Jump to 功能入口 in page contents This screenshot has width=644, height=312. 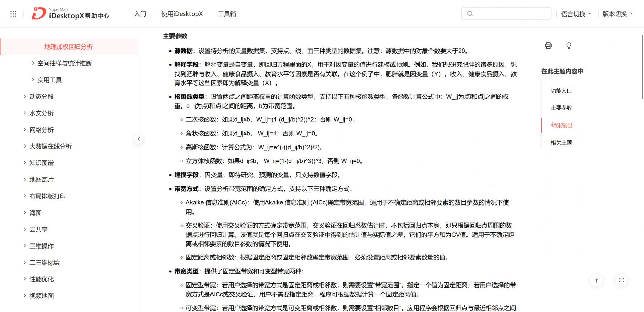pos(561,91)
